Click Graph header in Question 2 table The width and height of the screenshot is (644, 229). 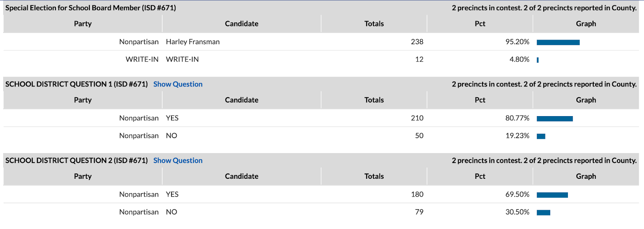[586, 176]
